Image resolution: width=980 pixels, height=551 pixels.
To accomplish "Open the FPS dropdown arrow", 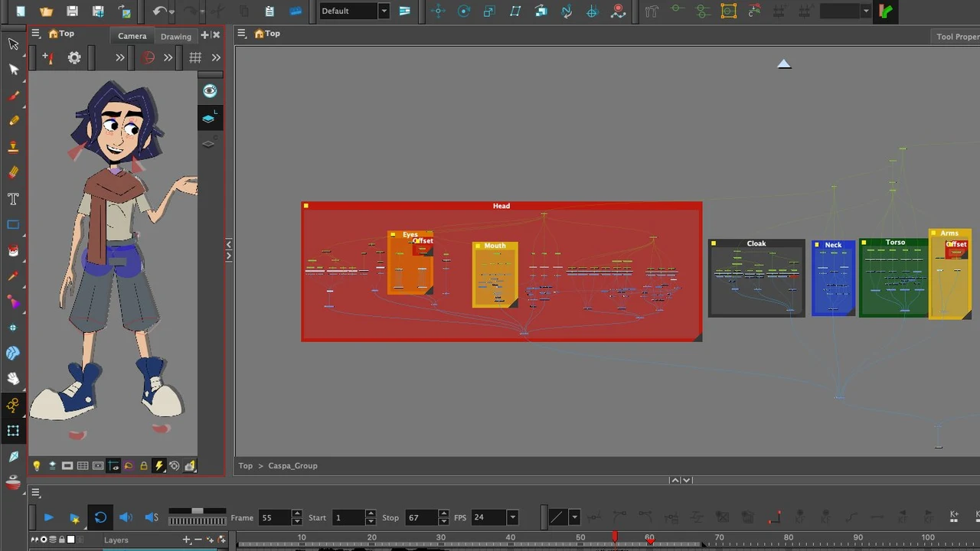I will (512, 517).
